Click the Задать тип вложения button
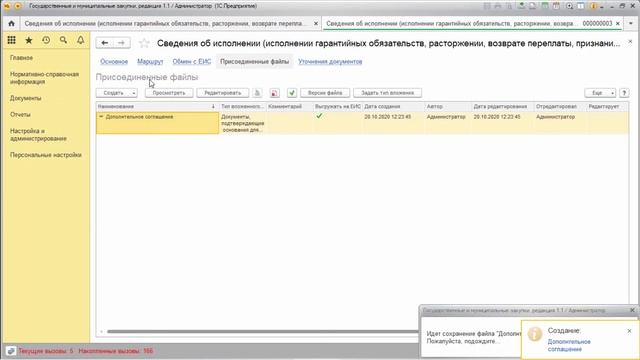Viewport: 640px width, 360px height. (x=387, y=93)
